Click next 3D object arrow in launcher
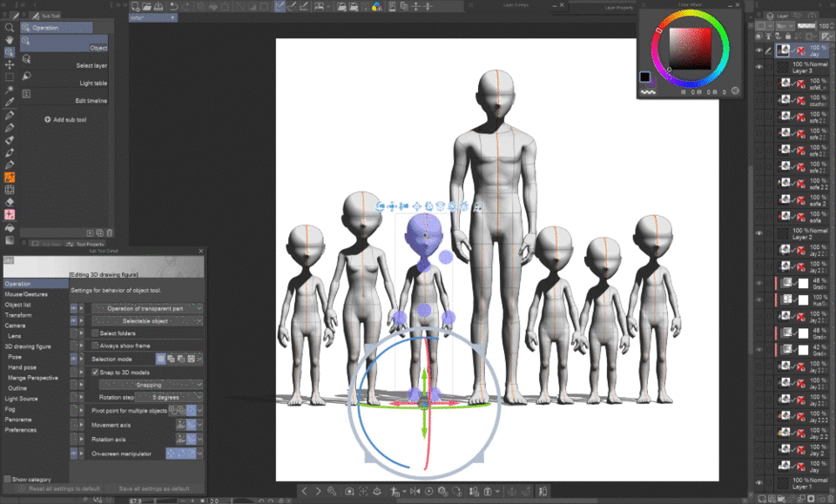The width and height of the screenshot is (836, 504). (x=319, y=491)
